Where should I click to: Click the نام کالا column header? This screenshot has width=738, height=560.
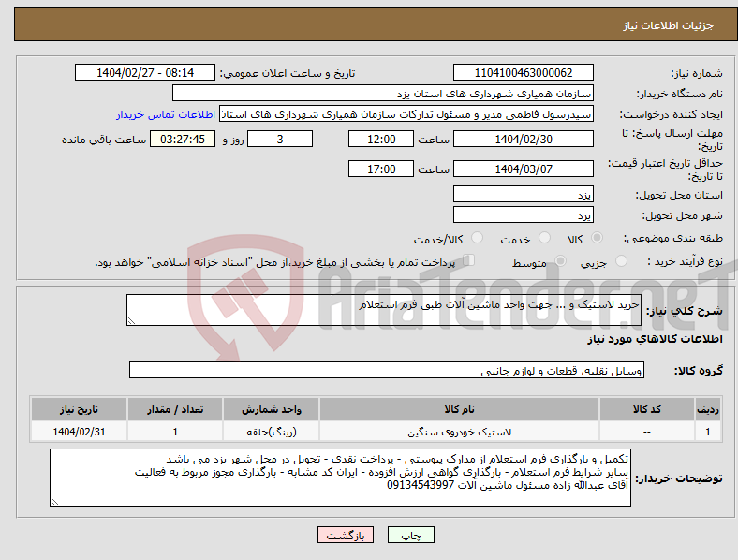click(459, 409)
